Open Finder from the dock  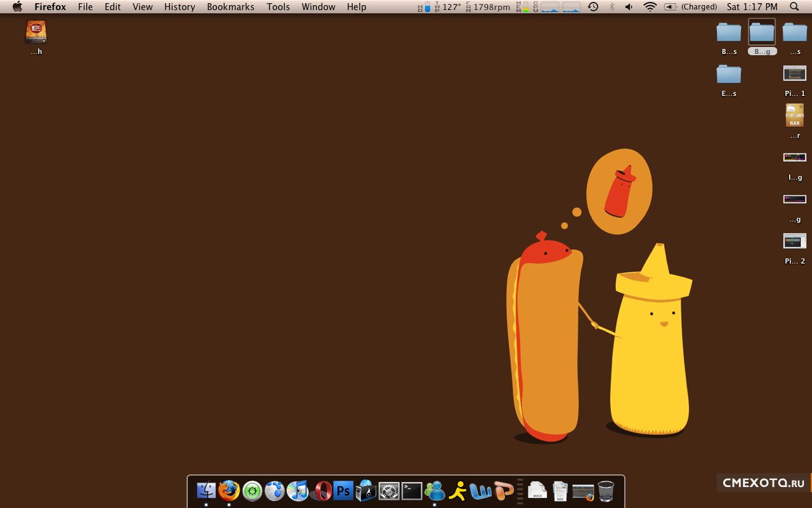point(206,490)
